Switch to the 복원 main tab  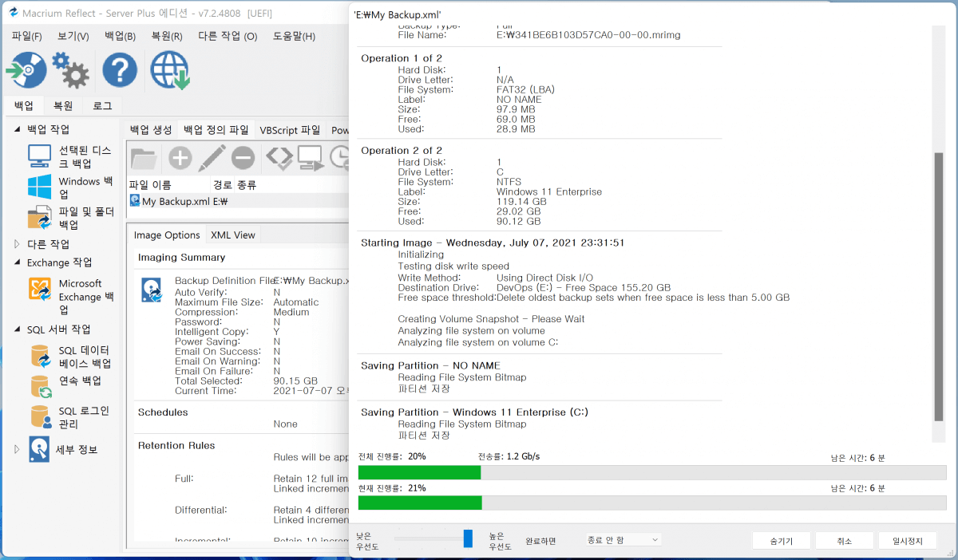coord(63,105)
